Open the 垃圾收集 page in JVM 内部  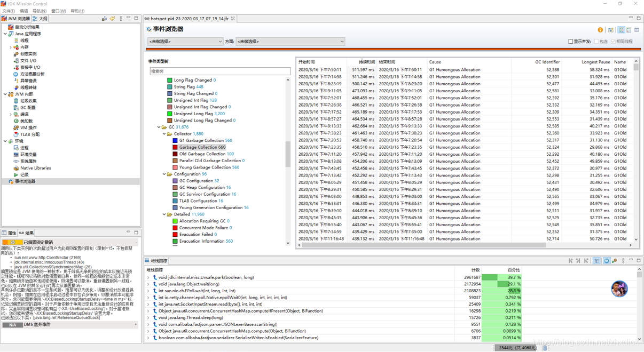28,101
